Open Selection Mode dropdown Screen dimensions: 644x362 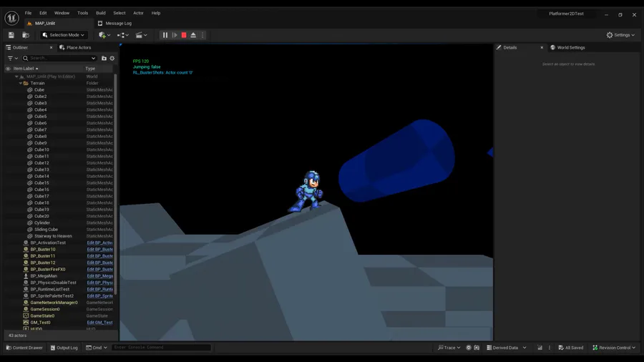[64, 35]
